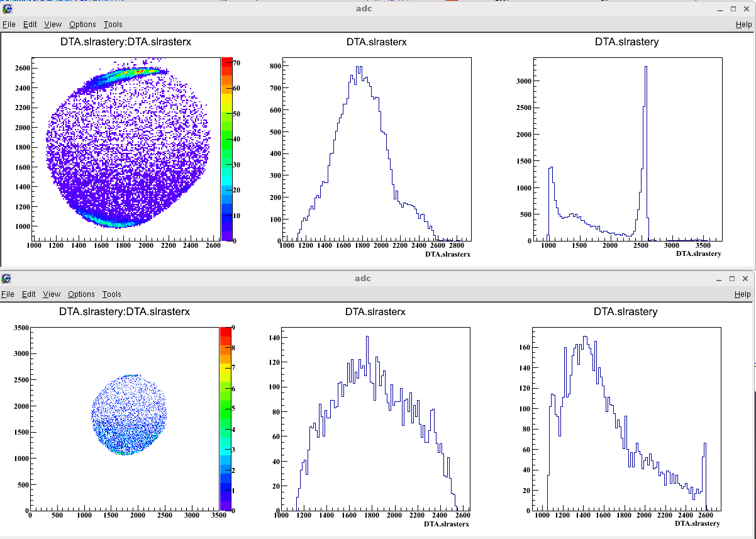This screenshot has height=539, width=756.
Task: Maximize the top adc window
Action: [x=733, y=9]
